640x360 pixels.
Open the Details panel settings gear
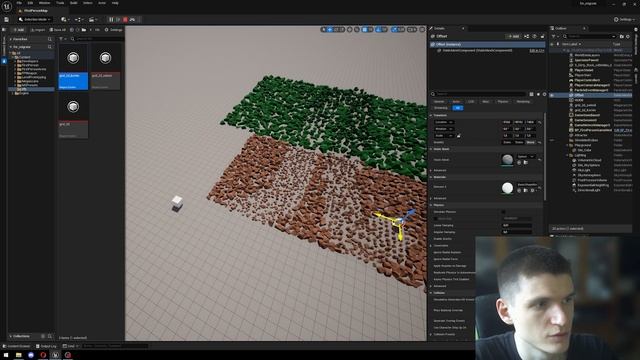[x=544, y=94]
